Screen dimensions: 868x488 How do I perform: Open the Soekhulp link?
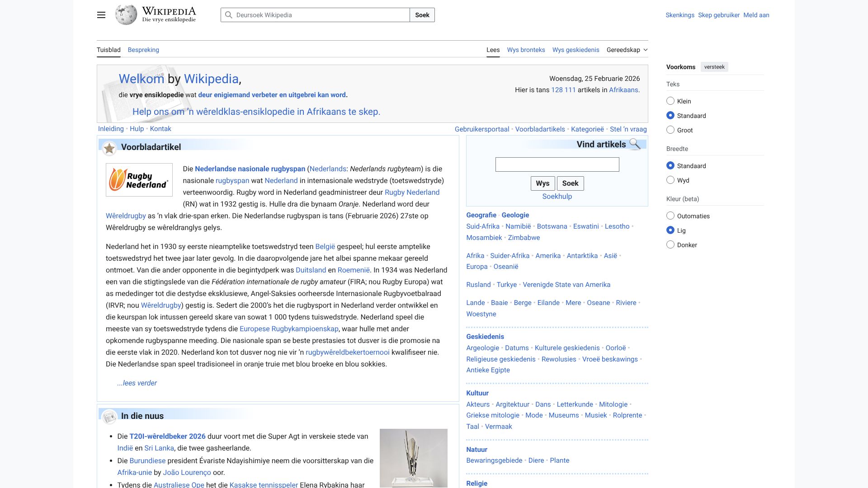pyautogui.click(x=557, y=197)
